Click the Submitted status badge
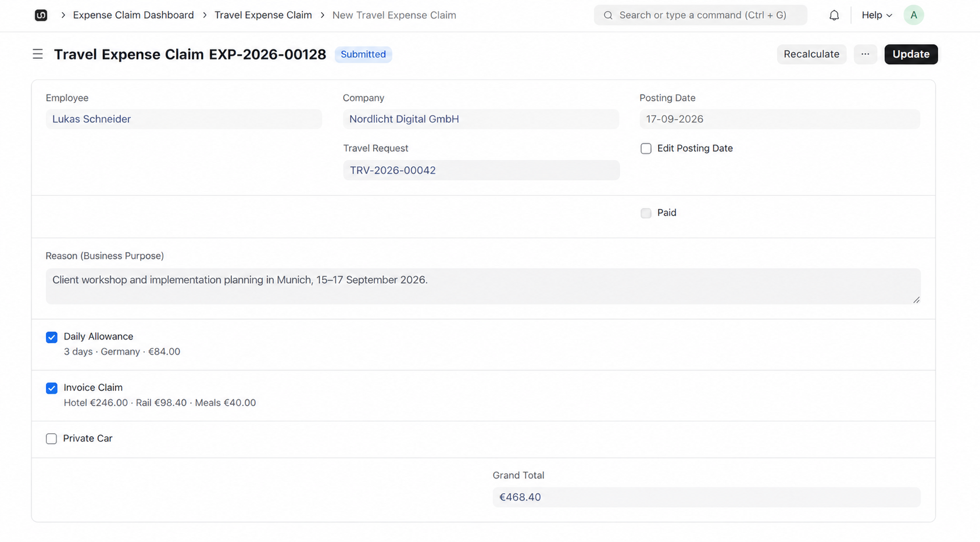This screenshot has width=980, height=542. point(363,54)
